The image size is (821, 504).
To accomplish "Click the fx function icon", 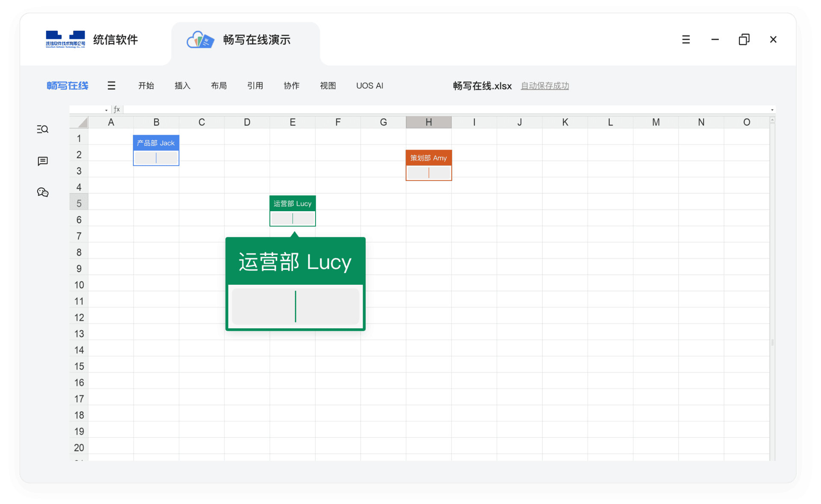I will [x=117, y=109].
